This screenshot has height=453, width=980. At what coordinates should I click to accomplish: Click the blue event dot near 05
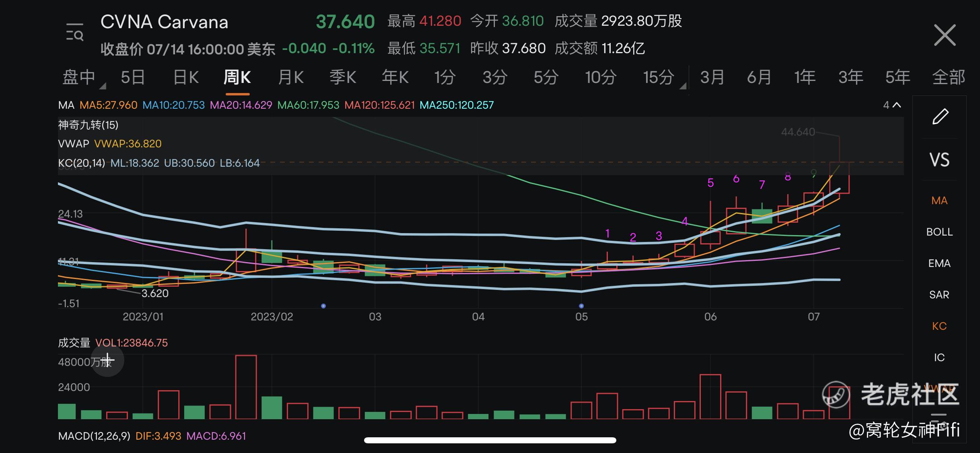581,306
